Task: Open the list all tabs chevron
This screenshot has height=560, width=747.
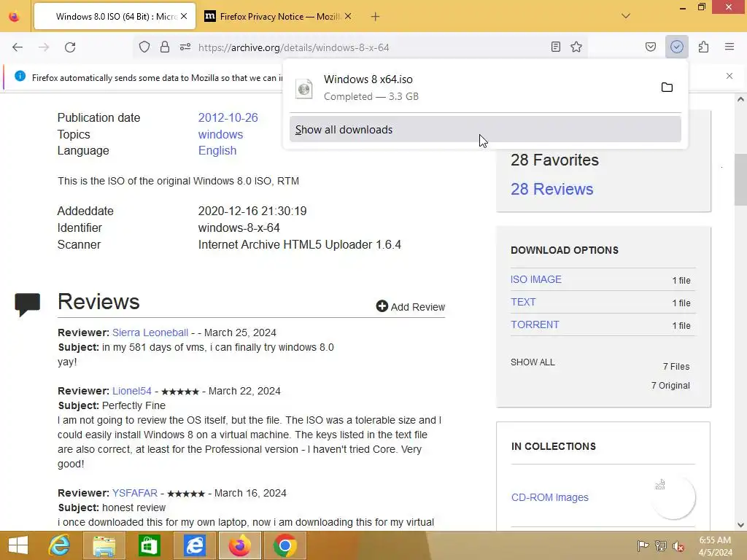Action: (626, 16)
